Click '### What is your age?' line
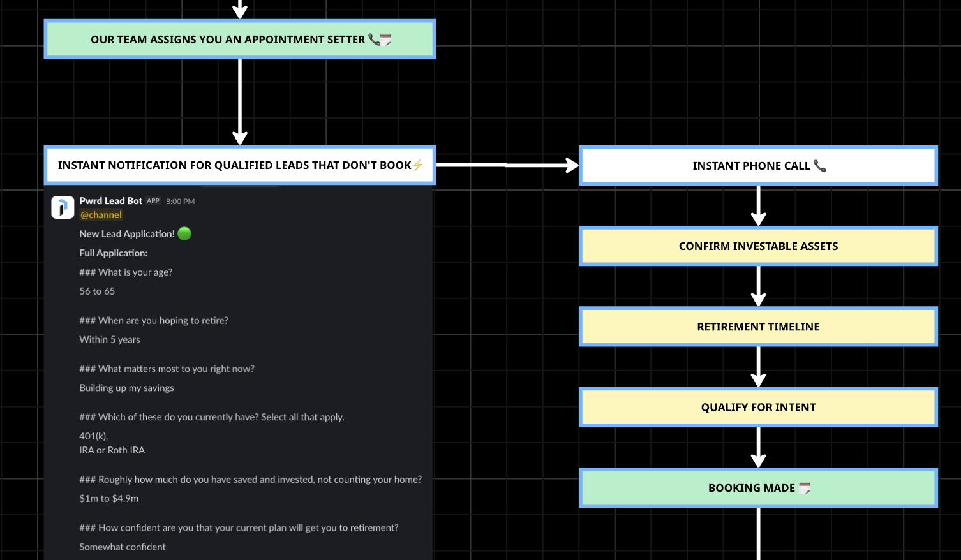 [x=126, y=272]
